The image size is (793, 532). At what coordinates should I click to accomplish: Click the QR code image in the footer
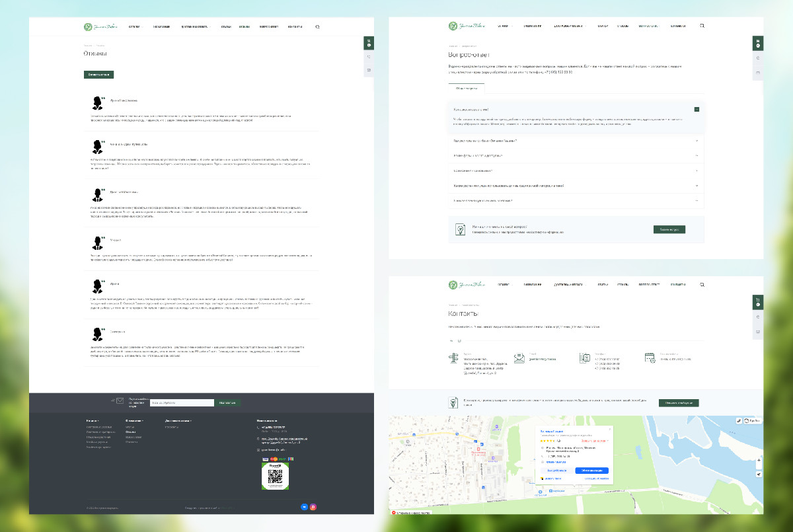pyautogui.click(x=276, y=477)
